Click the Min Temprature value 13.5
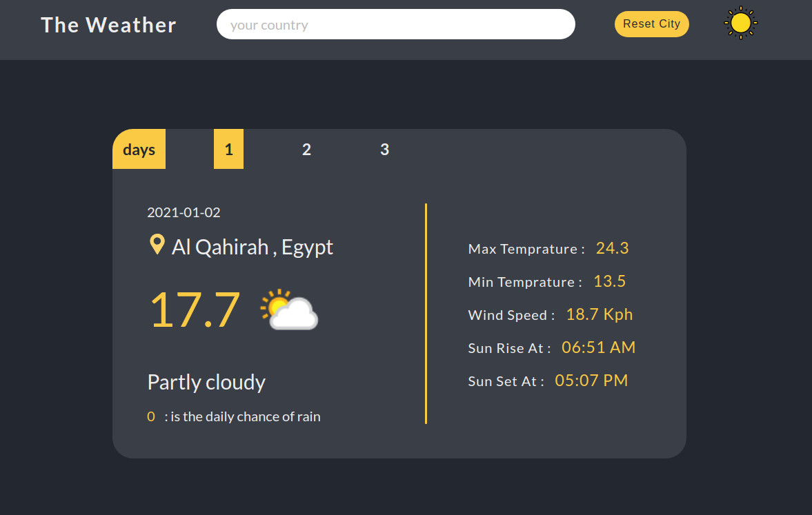The height and width of the screenshot is (515, 812). [x=610, y=281]
